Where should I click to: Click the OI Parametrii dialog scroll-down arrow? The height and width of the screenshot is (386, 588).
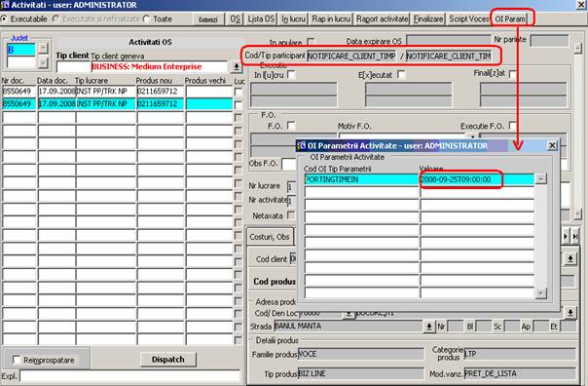click(540, 293)
